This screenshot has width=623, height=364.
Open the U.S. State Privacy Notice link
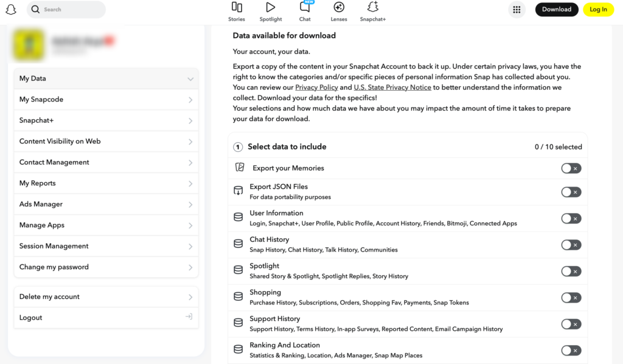[392, 88]
